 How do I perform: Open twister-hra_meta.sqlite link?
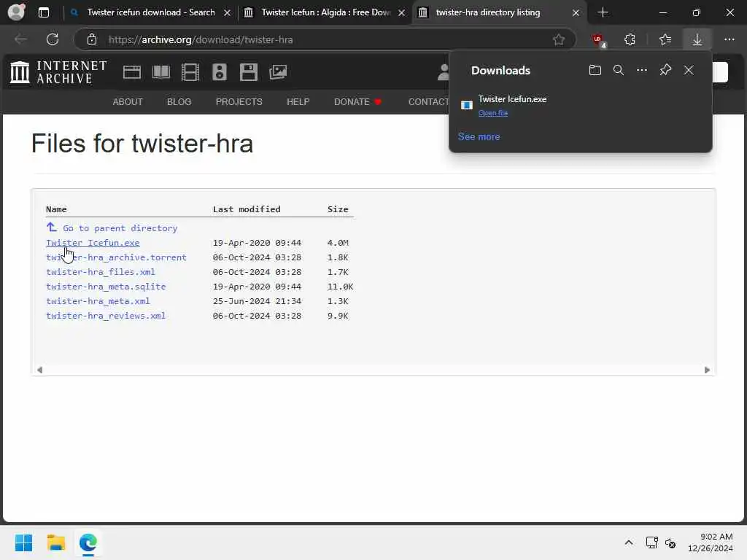click(106, 287)
